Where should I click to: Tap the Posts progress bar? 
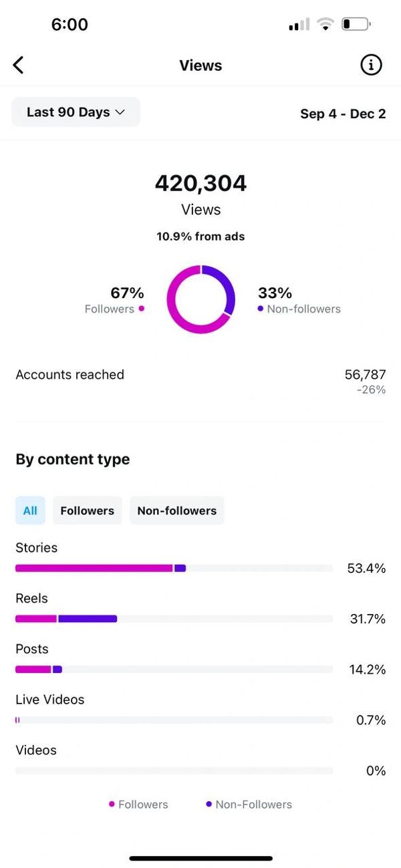click(x=174, y=669)
